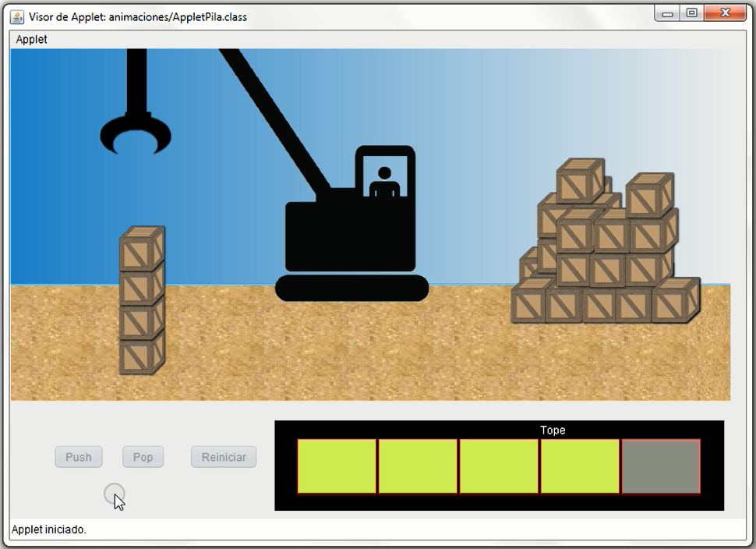Click the crane operator in the cab
Viewport: 756px width, 549px height.
click(384, 182)
